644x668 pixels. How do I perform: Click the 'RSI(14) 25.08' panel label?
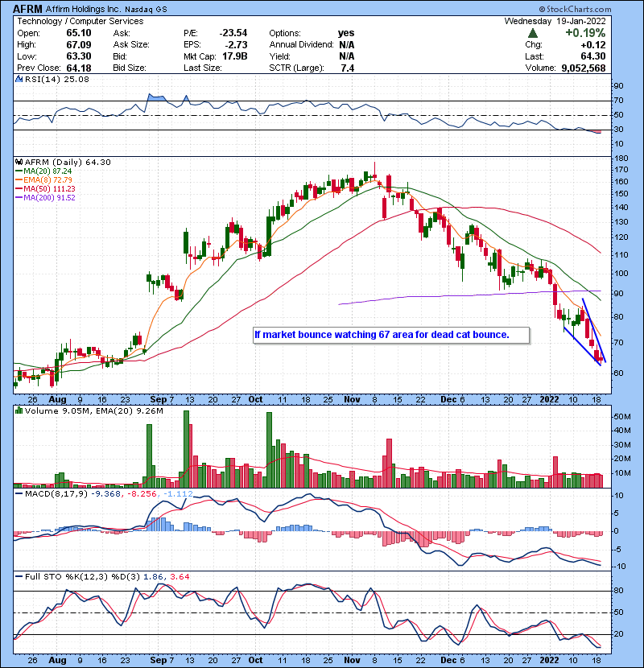click(x=56, y=79)
